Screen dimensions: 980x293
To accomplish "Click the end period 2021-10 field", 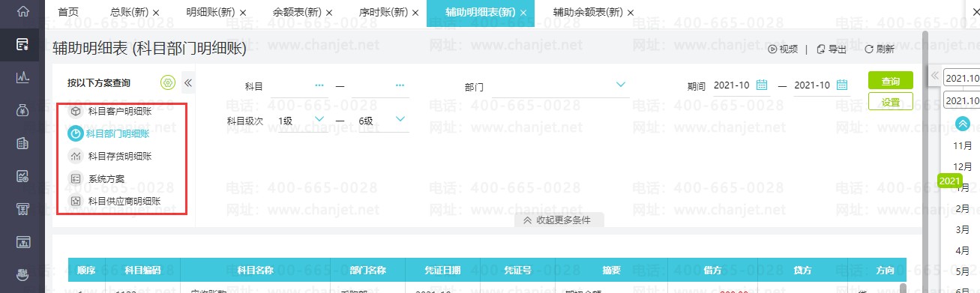I will (x=812, y=85).
